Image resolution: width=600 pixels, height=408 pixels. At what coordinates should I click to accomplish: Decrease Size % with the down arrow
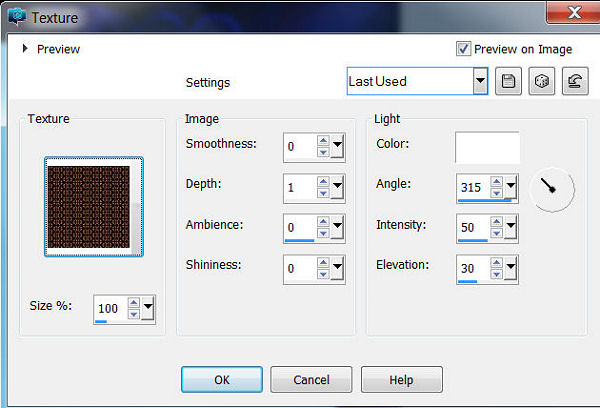(x=134, y=314)
